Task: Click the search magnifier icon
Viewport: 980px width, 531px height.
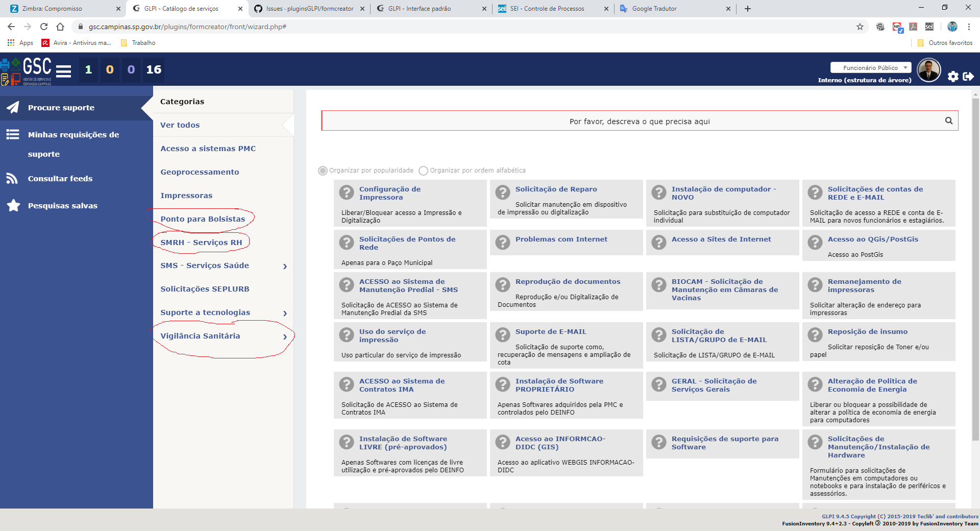Action: tap(949, 121)
